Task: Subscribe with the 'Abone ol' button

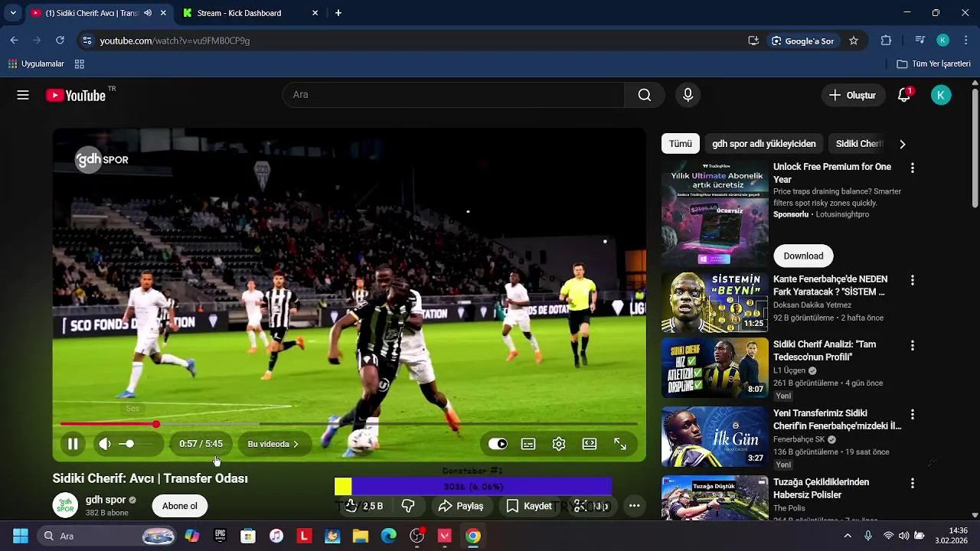Action: pyautogui.click(x=180, y=506)
